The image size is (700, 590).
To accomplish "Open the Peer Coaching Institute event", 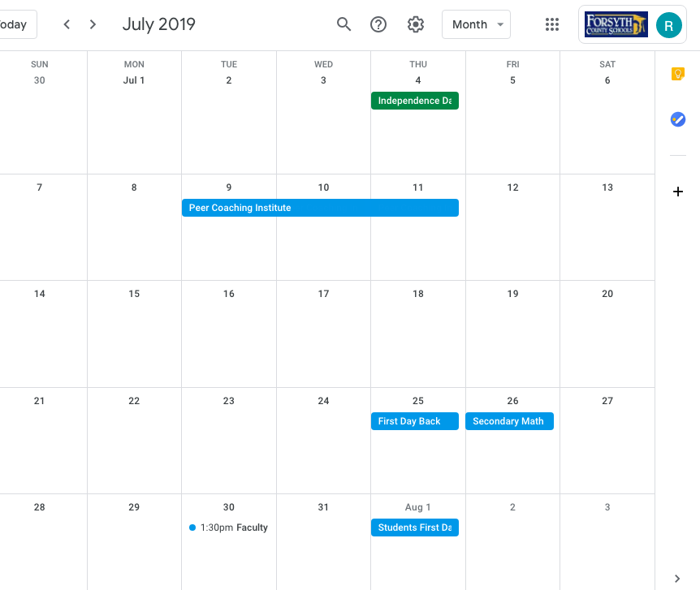I will (x=320, y=208).
